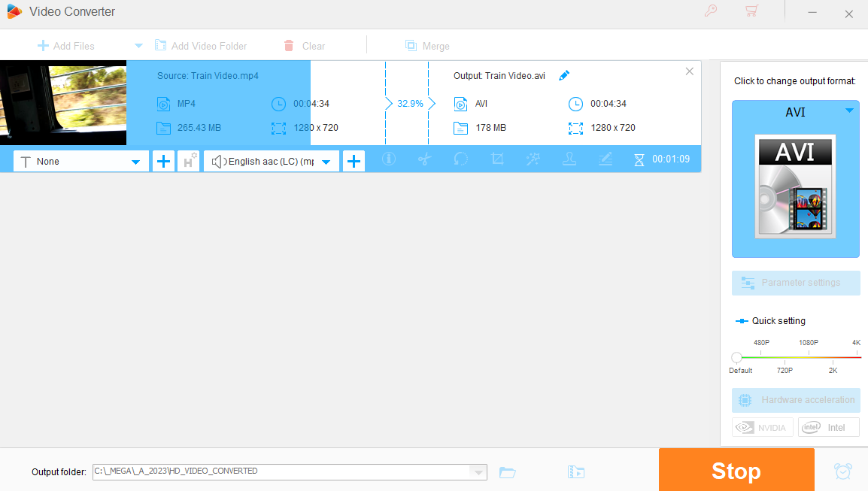Enable NVIDIA acceleration option
The width and height of the screenshot is (868, 491).
point(762,427)
